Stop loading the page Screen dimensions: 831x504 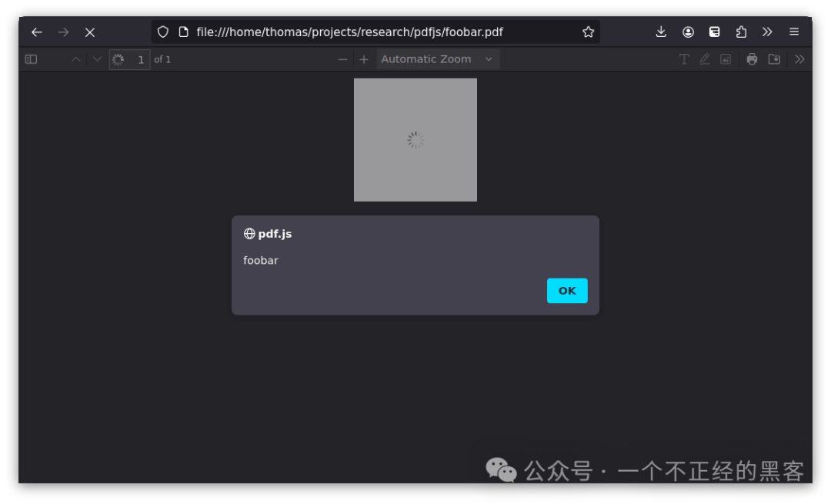90,32
